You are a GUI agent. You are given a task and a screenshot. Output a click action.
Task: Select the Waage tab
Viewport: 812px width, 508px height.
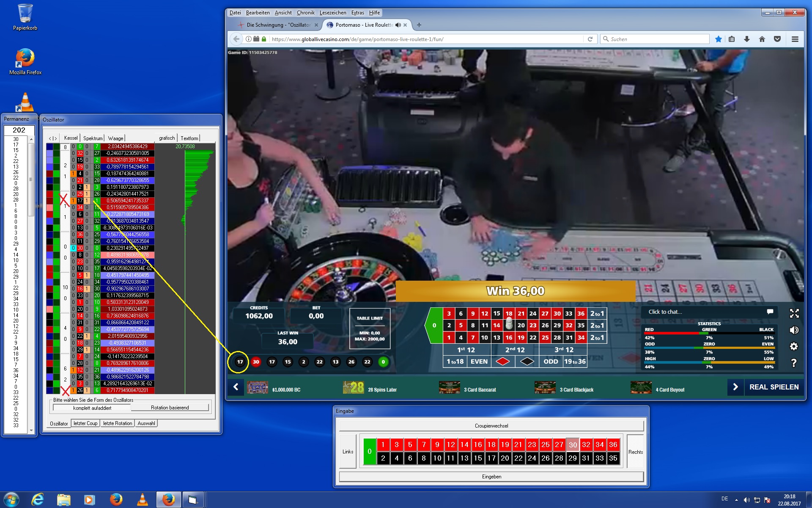[x=115, y=138]
